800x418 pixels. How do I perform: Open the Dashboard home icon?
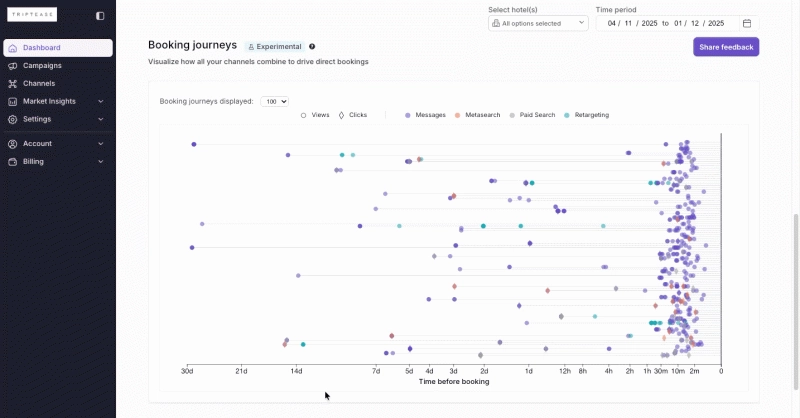[13, 48]
